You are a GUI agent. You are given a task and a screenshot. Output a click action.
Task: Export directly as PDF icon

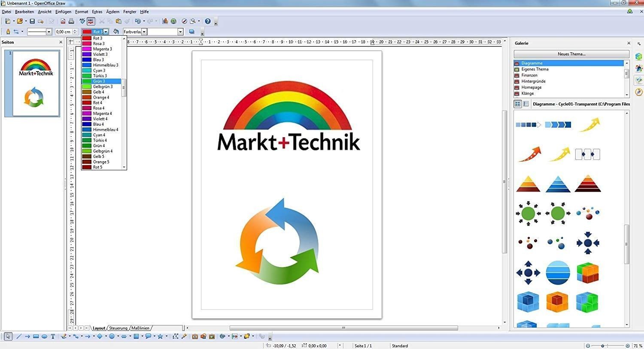click(63, 21)
